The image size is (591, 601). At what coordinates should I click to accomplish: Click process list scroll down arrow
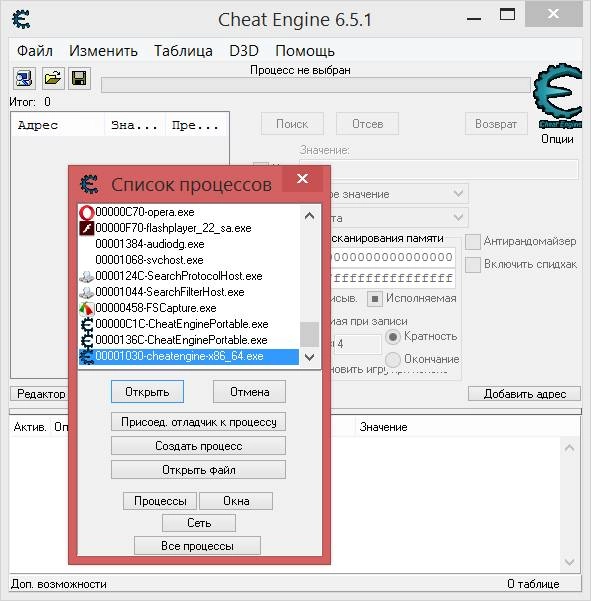pyautogui.click(x=309, y=357)
